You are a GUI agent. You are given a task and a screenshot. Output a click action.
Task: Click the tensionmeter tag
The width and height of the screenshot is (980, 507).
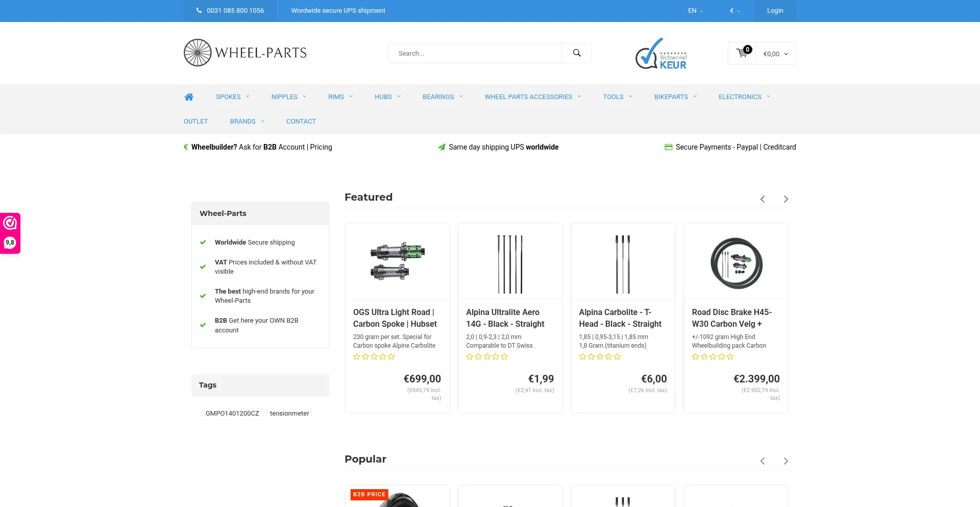[289, 414]
